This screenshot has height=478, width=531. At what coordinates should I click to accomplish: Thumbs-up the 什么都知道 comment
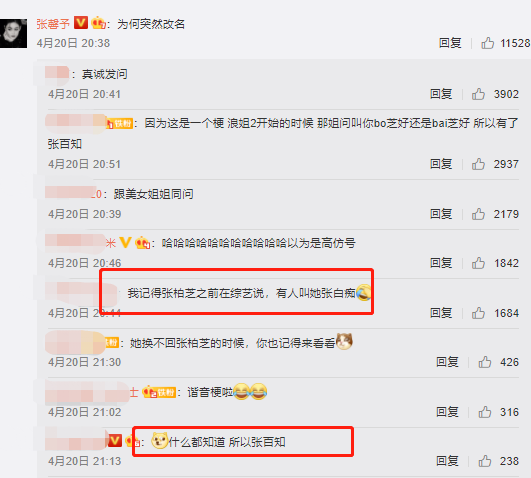[485, 461]
